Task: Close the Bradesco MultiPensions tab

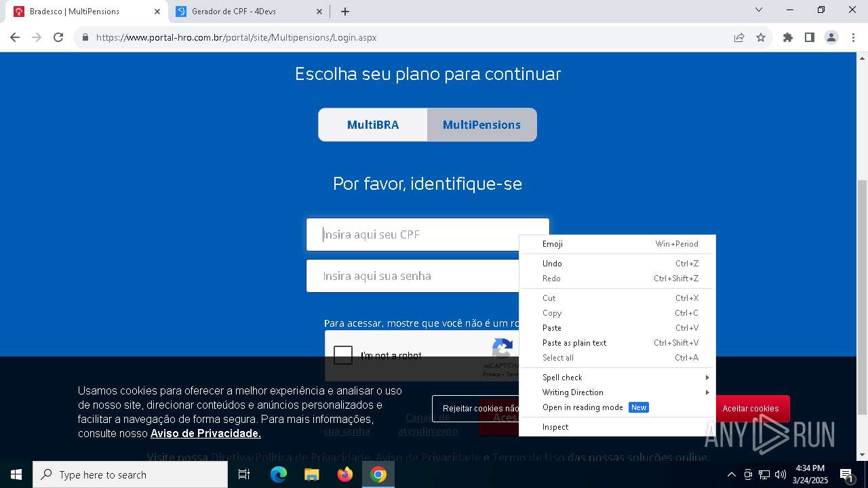Action: (157, 12)
